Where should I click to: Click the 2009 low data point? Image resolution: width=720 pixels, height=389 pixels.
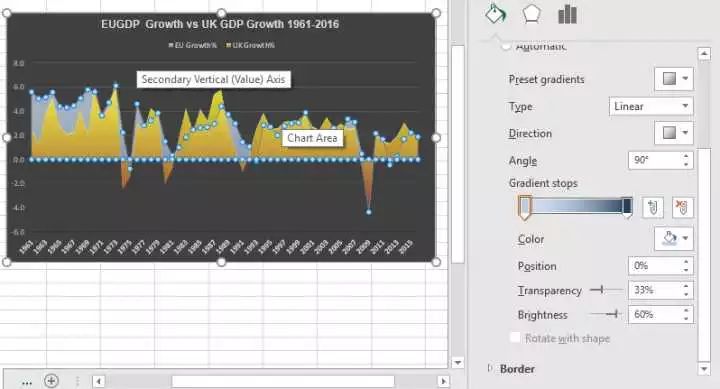pos(369,212)
